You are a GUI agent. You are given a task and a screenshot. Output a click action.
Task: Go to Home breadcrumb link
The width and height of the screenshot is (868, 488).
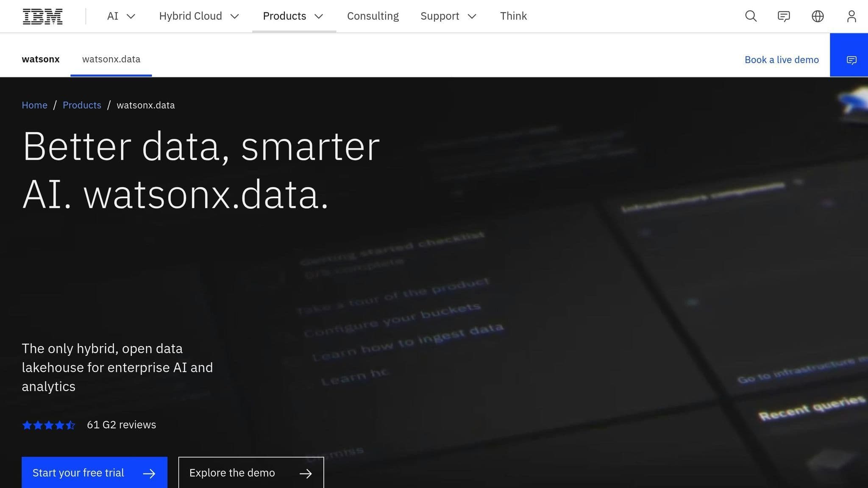(x=35, y=105)
